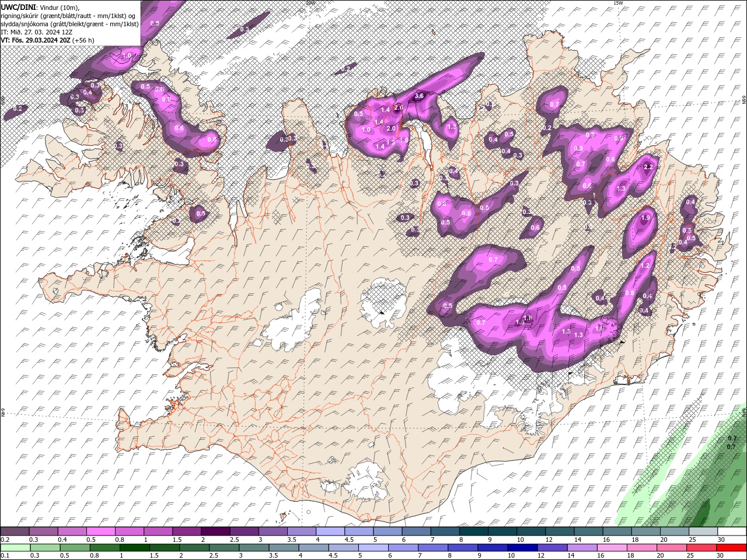The width and height of the screenshot is (747, 560).
Task: Click the '15W' longitude label
Action: point(619,3)
